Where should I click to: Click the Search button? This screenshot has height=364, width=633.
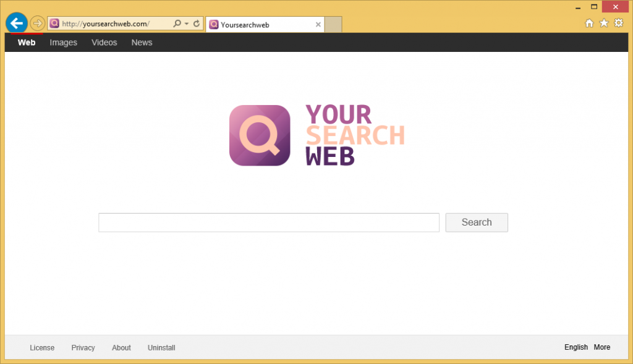pyautogui.click(x=477, y=222)
